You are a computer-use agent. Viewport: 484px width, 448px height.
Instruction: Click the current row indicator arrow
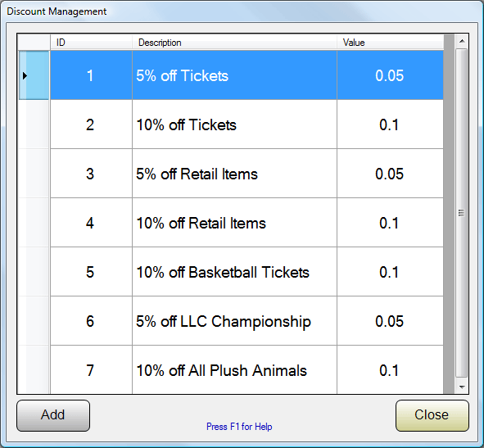tap(25, 75)
